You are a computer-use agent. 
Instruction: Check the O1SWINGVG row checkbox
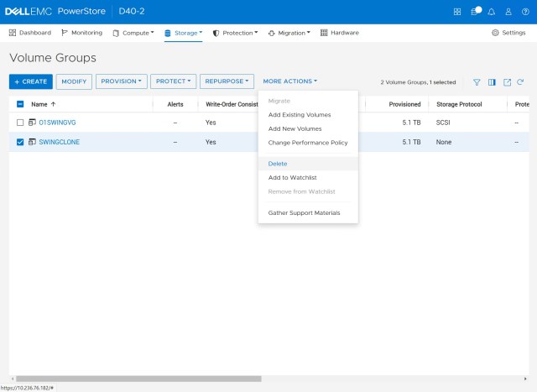(x=20, y=123)
